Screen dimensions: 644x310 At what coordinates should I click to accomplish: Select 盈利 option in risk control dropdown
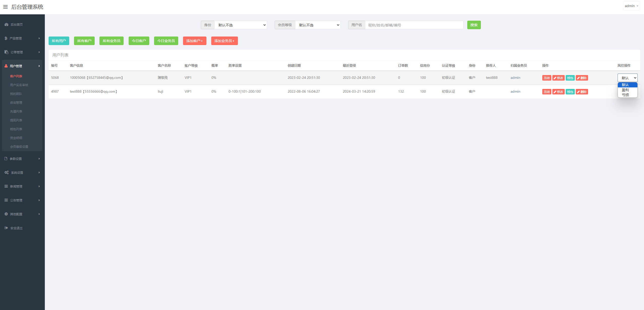[625, 90]
